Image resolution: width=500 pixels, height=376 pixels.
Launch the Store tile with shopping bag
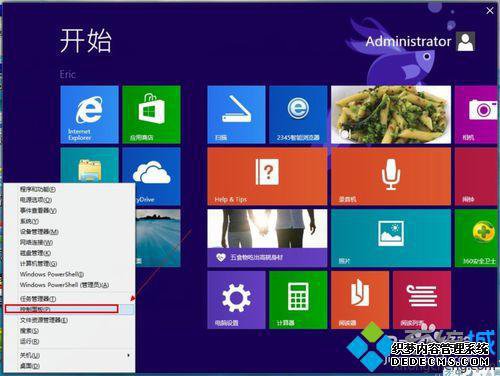[151, 115]
